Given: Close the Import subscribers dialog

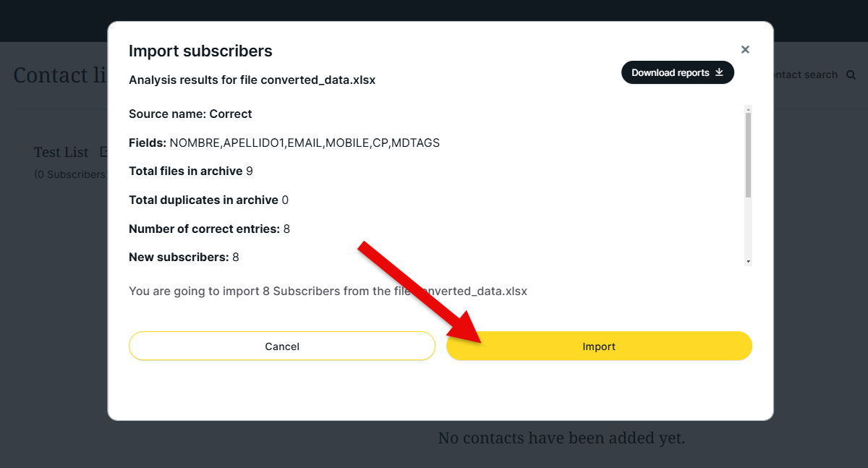Looking at the screenshot, I should (745, 50).
